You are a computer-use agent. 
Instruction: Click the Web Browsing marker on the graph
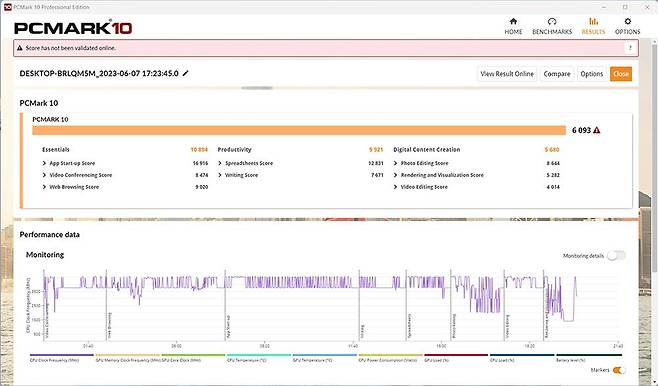110,325
